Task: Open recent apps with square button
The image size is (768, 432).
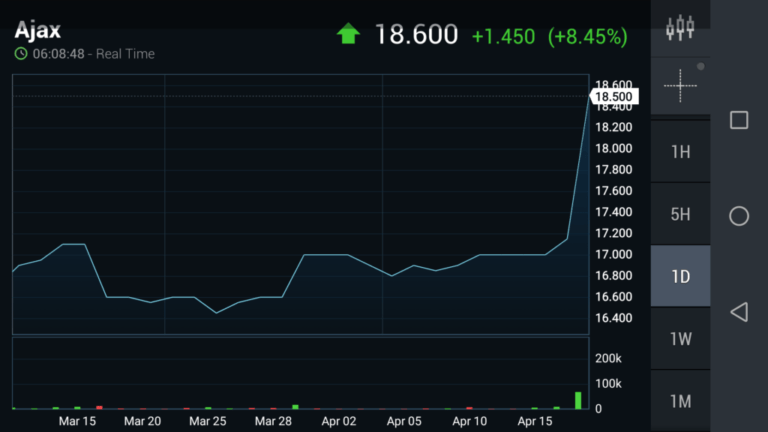Action: (x=739, y=121)
